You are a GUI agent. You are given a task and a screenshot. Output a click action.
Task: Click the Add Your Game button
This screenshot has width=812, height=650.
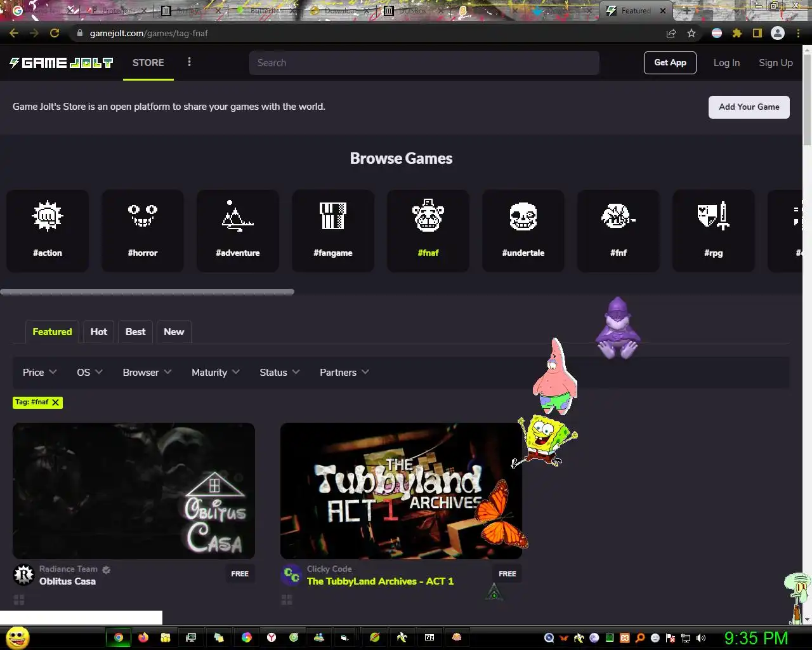[x=749, y=107]
